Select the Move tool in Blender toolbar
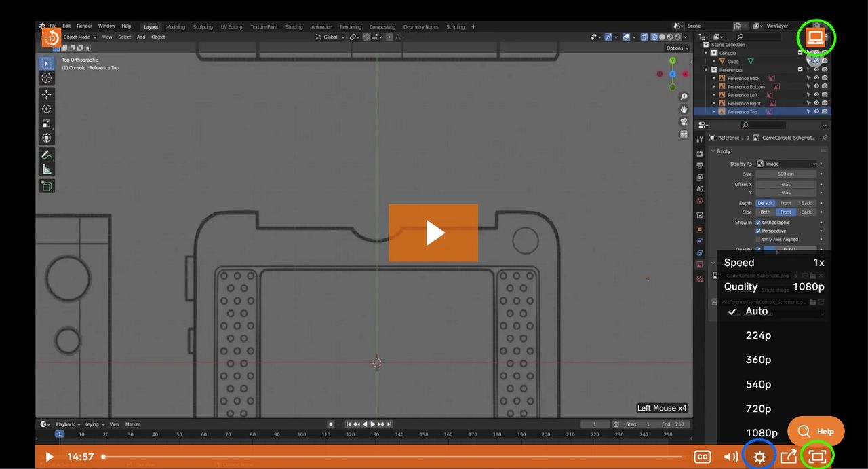Viewport: 868px width, 469px height. [x=47, y=94]
